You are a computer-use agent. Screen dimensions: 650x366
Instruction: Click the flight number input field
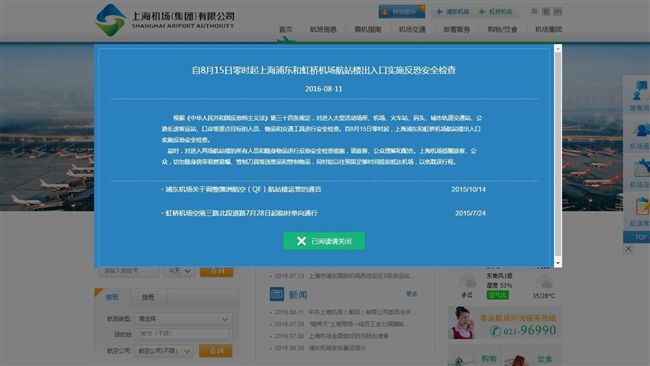[x=129, y=271]
